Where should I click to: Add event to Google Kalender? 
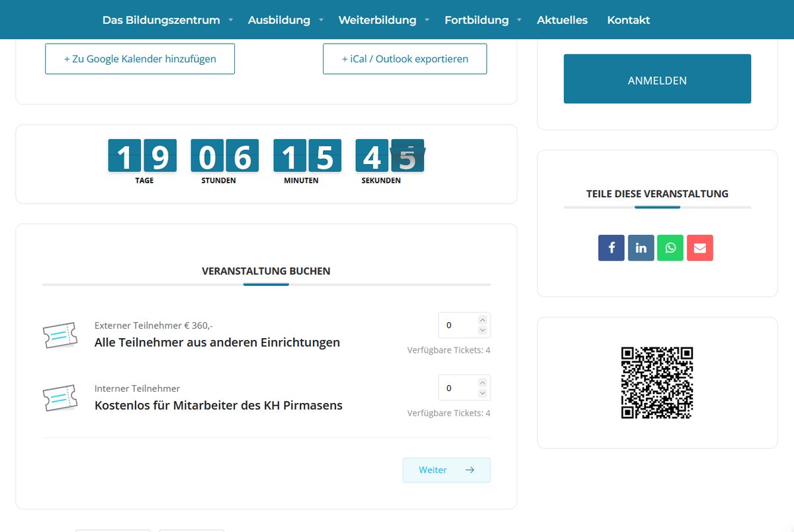tap(140, 59)
